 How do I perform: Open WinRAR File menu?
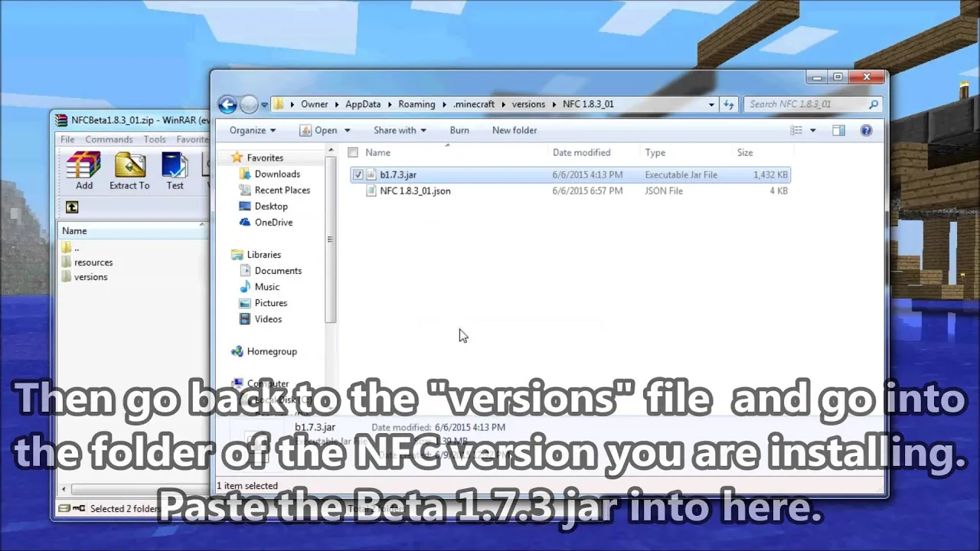click(x=67, y=139)
